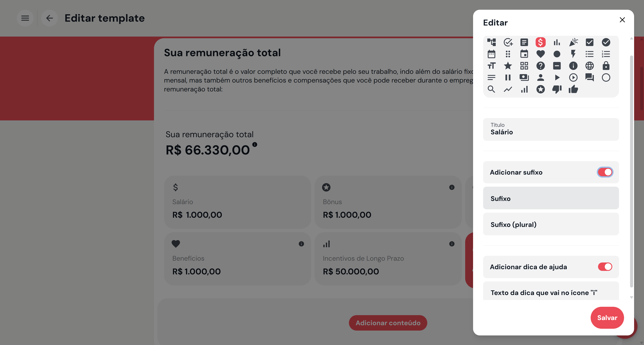
Task: Pick the person profile icon
Action: 540,77
